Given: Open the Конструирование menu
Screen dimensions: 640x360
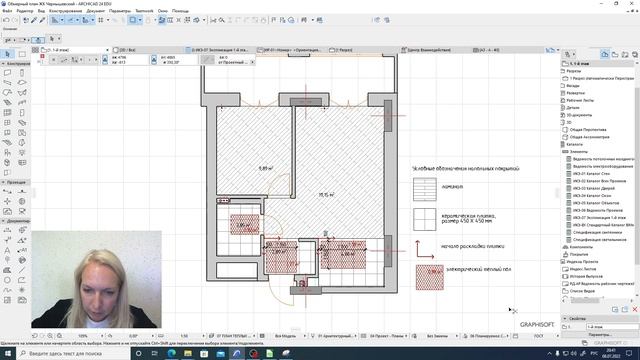Looking at the screenshot, I should 65,11.
